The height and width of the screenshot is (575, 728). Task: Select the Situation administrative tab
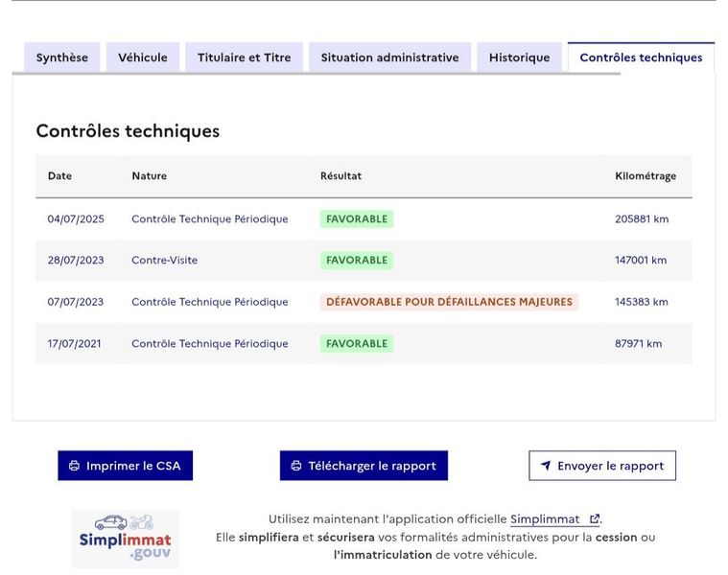(390, 57)
